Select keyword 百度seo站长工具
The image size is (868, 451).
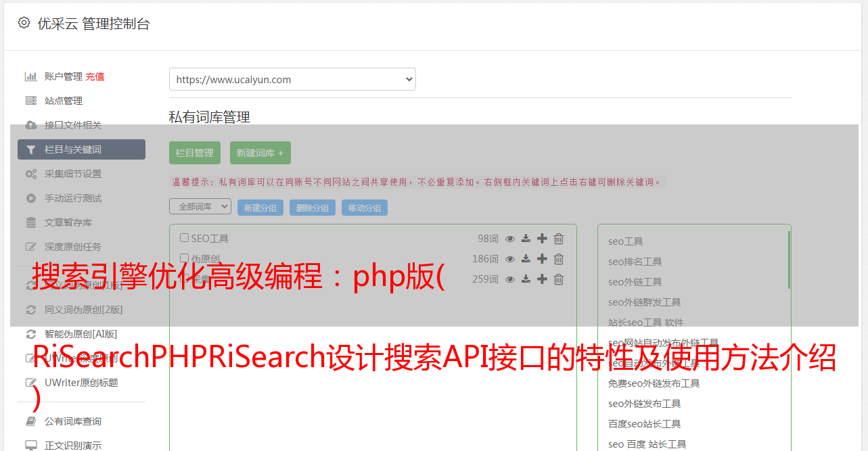pos(644,424)
